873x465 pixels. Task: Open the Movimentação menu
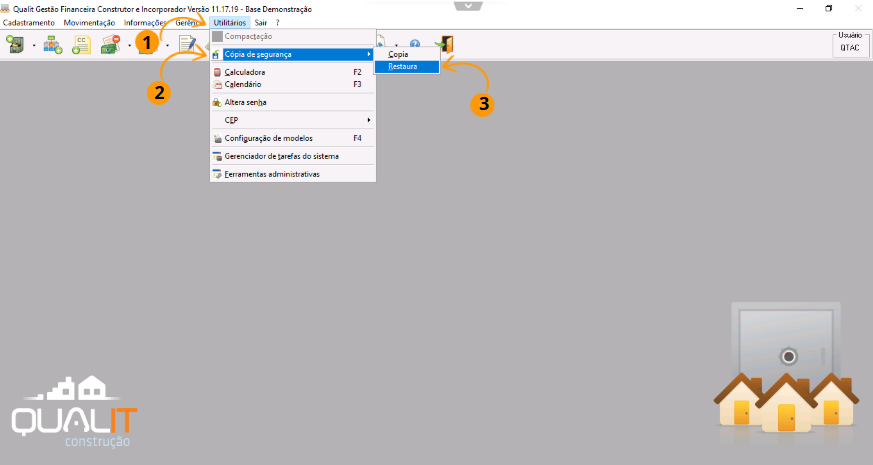89,23
